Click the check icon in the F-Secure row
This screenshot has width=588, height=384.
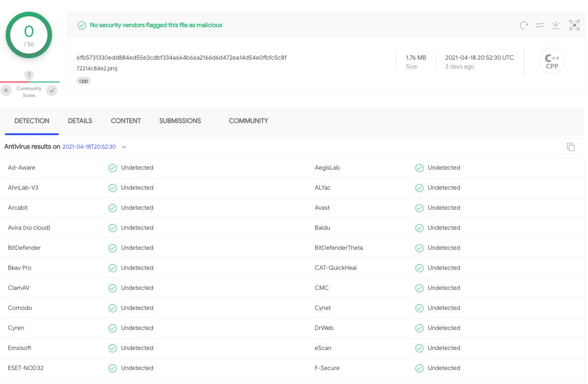tap(419, 368)
